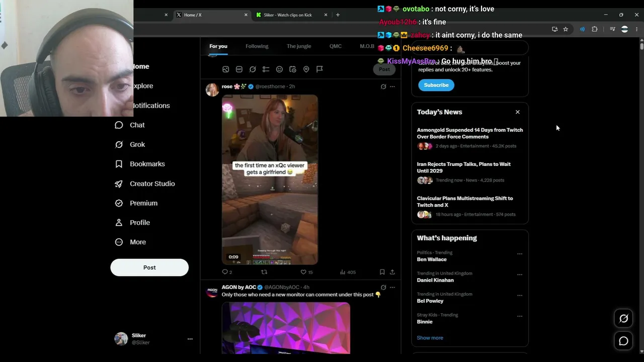This screenshot has width=644, height=362.
Task: Click install app icon in address bar
Action: (x=554, y=29)
